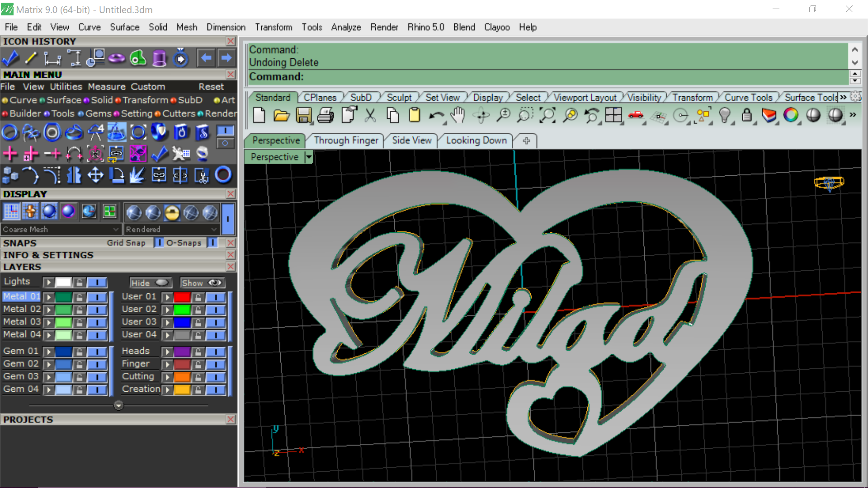This screenshot has height=488, width=868.
Task: Click the Print icon
Action: pyautogui.click(x=325, y=116)
